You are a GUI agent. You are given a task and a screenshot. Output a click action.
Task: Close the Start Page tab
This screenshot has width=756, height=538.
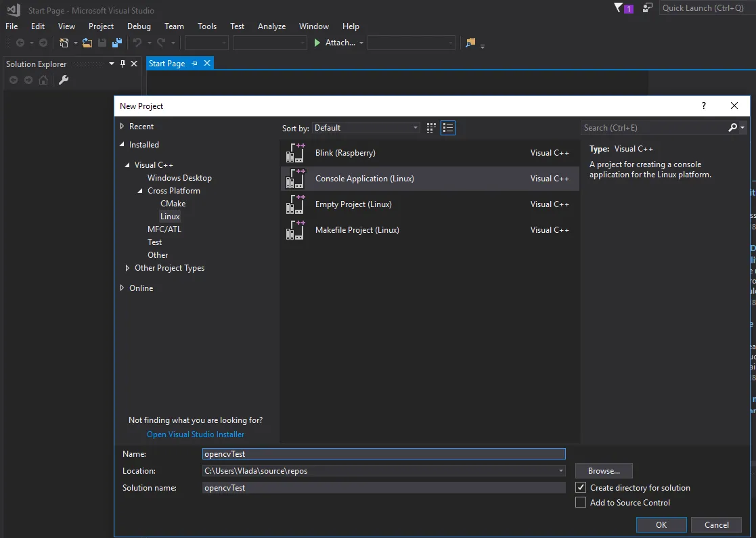click(207, 63)
